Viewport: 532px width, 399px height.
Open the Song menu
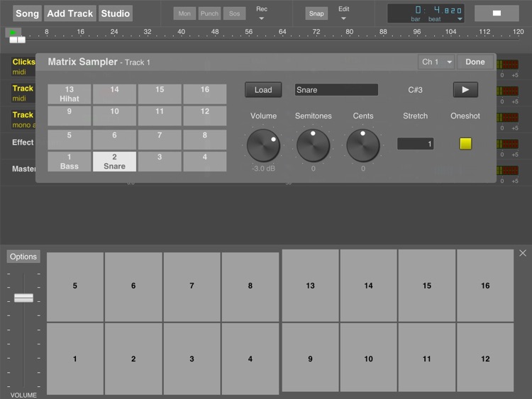(x=27, y=13)
